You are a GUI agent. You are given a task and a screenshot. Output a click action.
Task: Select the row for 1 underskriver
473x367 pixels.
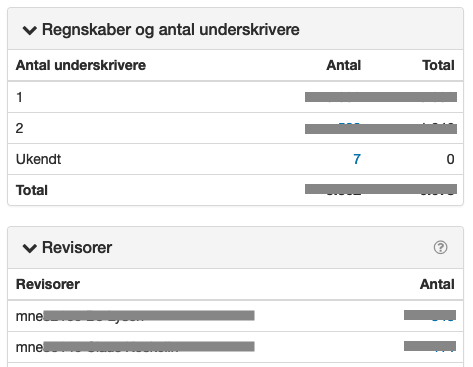235,97
